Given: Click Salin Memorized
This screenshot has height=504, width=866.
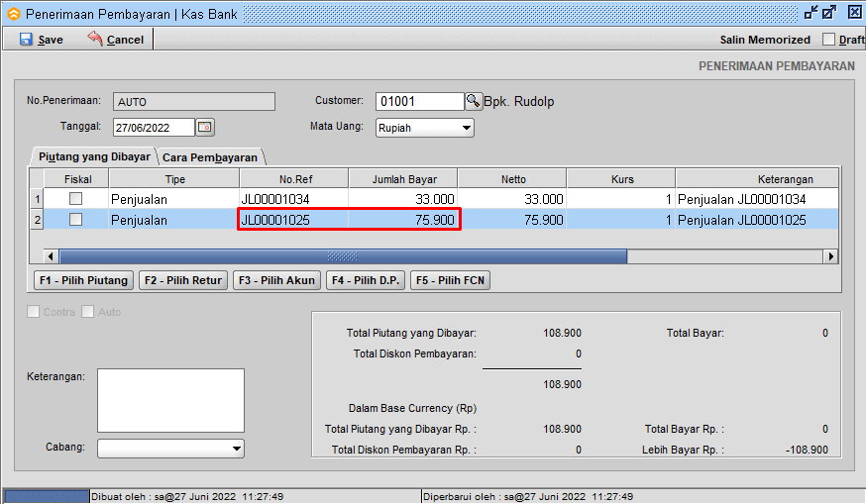Looking at the screenshot, I should click(765, 40).
